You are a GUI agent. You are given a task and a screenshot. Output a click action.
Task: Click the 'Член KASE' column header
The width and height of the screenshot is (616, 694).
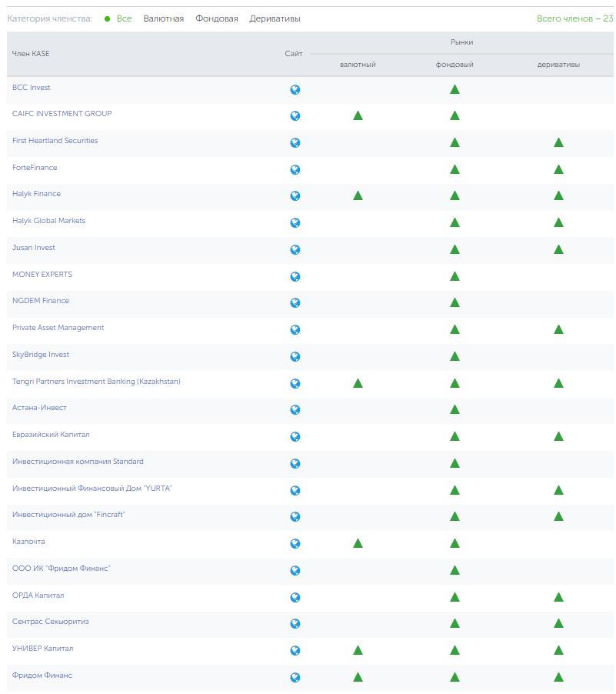point(31,54)
